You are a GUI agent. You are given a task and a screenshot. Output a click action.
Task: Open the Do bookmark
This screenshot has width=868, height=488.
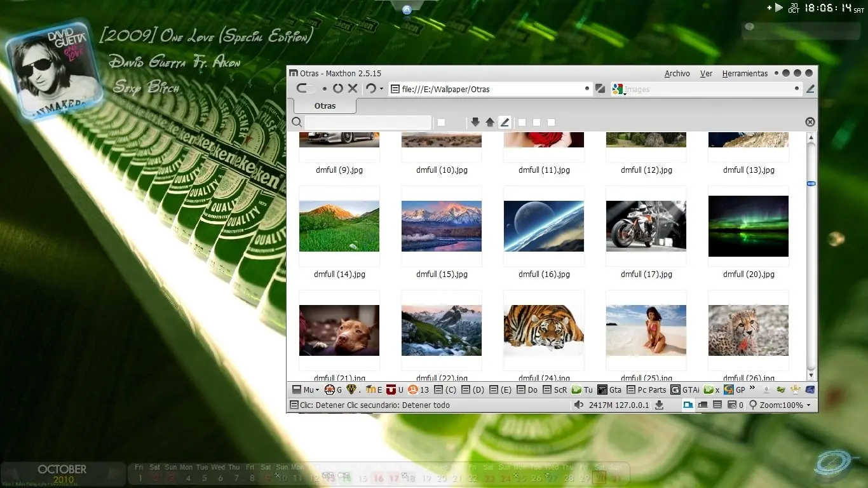click(x=527, y=390)
